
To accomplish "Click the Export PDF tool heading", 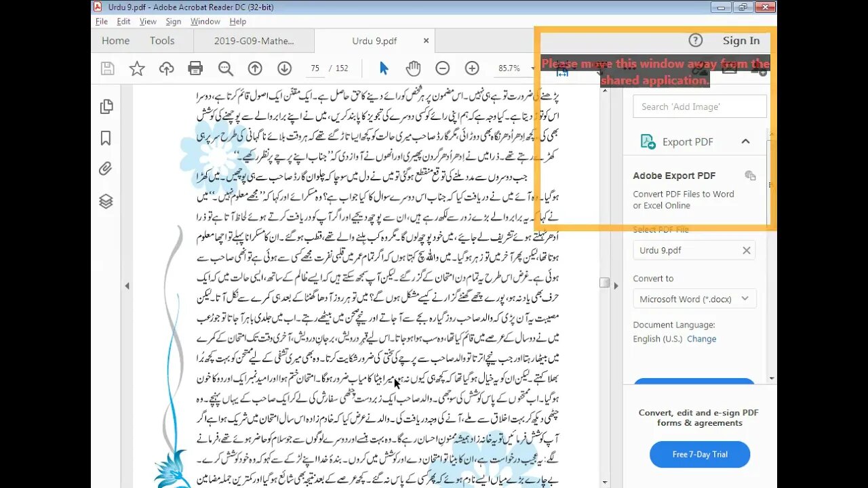I will click(x=688, y=142).
